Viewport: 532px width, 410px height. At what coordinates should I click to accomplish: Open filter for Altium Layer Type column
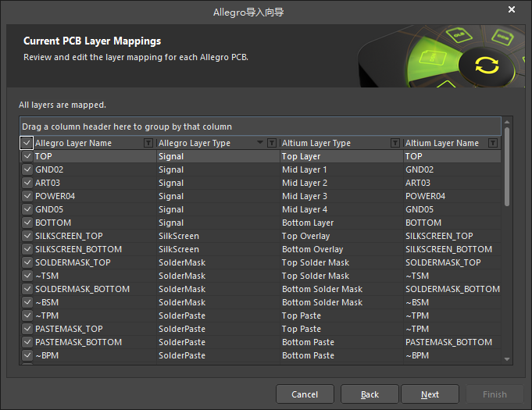[x=395, y=143]
